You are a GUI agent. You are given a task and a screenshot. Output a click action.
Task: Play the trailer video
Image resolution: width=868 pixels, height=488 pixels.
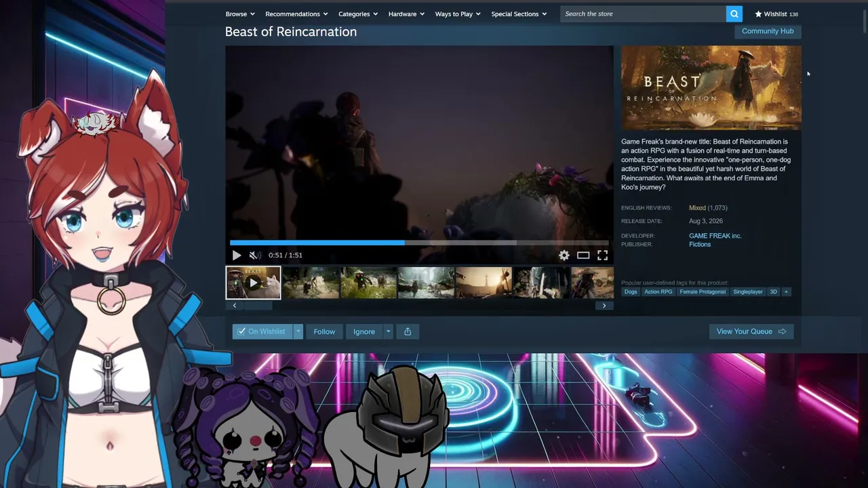[x=236, y=256]
